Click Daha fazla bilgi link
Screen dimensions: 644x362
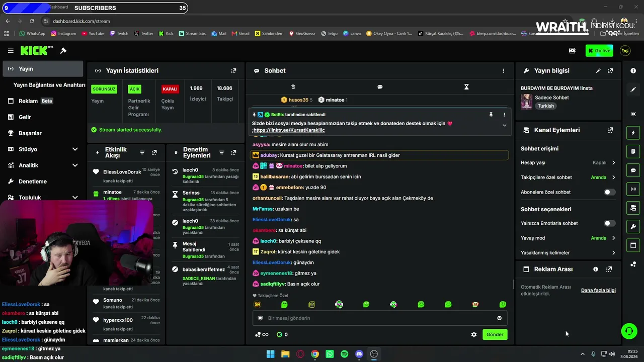point(598,291)
